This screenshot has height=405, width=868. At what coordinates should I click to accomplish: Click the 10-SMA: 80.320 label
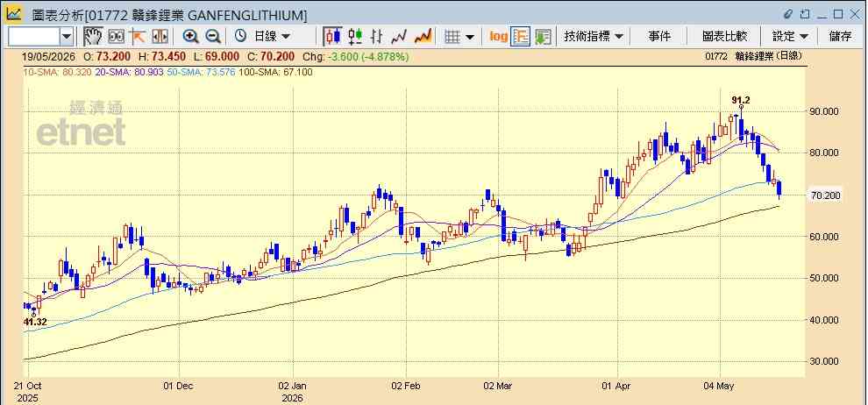(58, 72)
